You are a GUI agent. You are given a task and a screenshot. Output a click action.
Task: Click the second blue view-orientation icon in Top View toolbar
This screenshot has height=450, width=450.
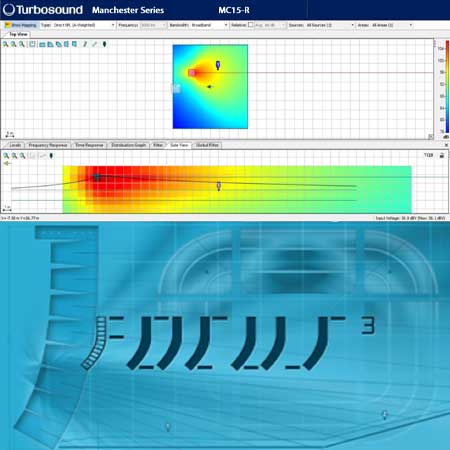click(x=50, y=44)
